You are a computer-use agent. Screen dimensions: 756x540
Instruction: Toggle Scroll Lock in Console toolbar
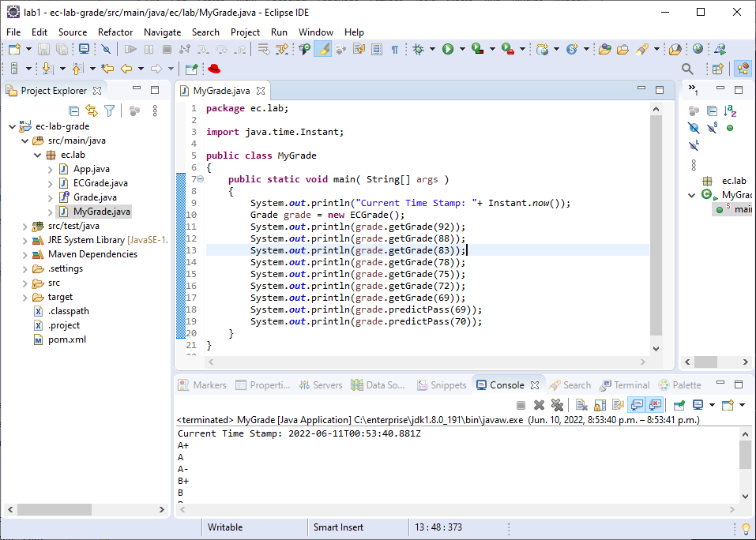(600, 406)
